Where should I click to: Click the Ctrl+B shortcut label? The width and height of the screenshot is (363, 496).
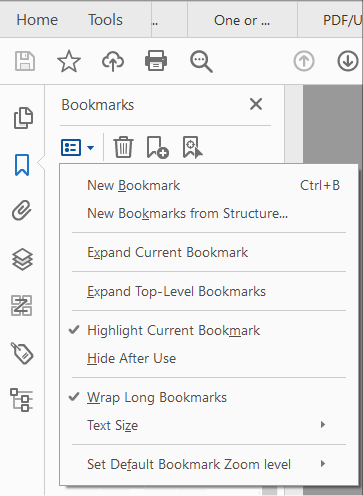coord(320,185)
